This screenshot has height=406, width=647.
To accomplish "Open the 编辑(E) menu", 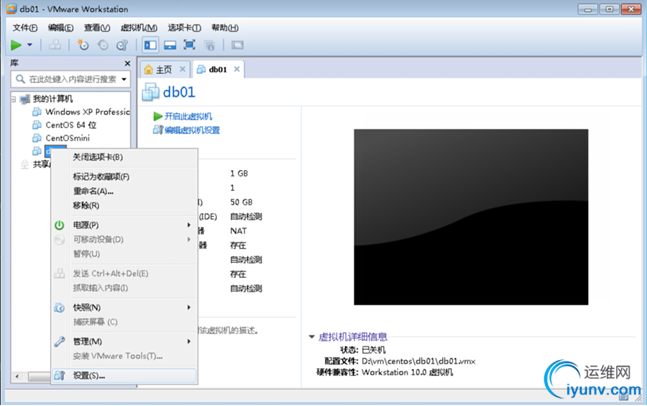I will (61, 28).
